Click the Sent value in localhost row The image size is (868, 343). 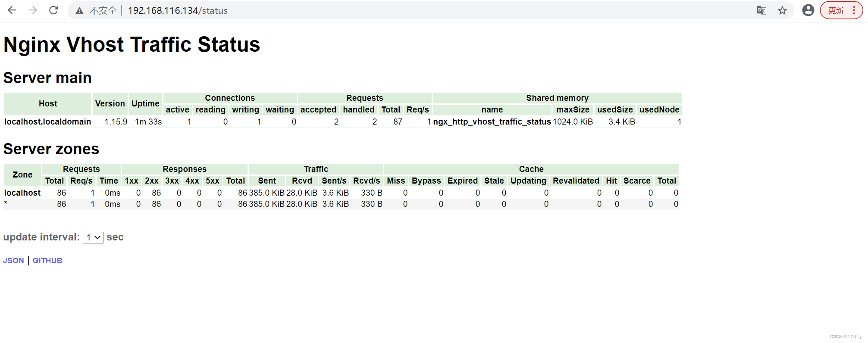pos(266,193)
